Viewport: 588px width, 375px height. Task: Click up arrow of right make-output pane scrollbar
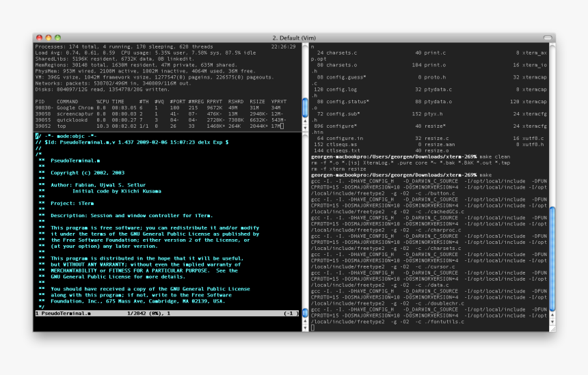pos(552,316)
